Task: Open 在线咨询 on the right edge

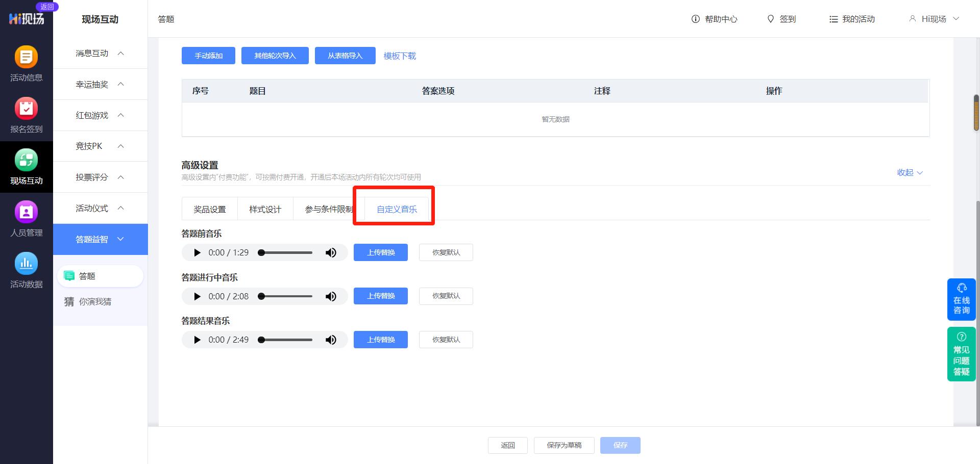Action: [961, 299]
